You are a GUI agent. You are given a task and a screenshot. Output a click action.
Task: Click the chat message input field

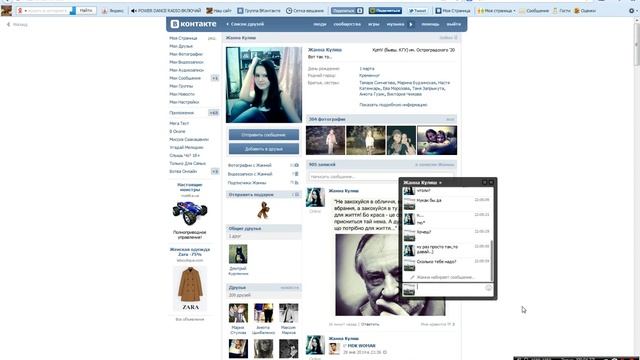[450, 289]
